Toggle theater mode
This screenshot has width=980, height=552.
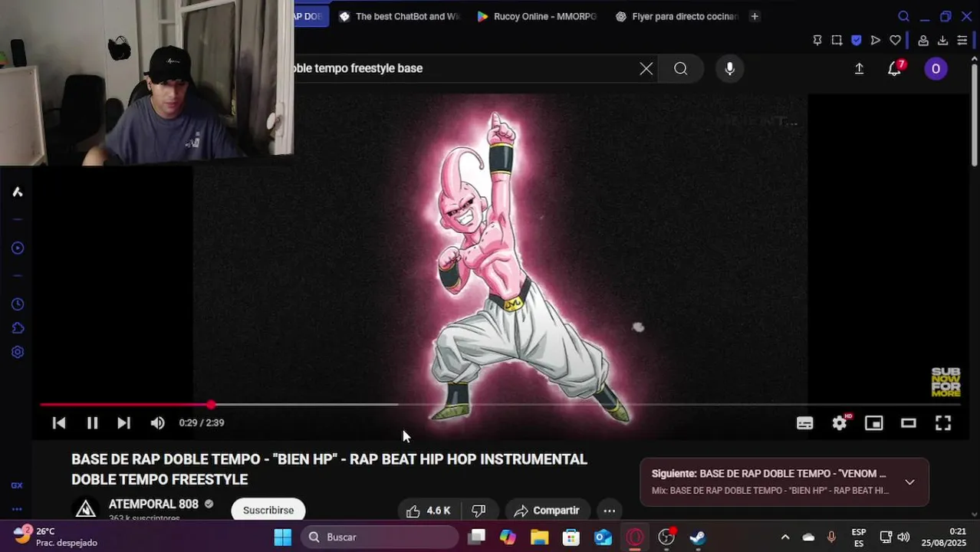pos(909,423)
